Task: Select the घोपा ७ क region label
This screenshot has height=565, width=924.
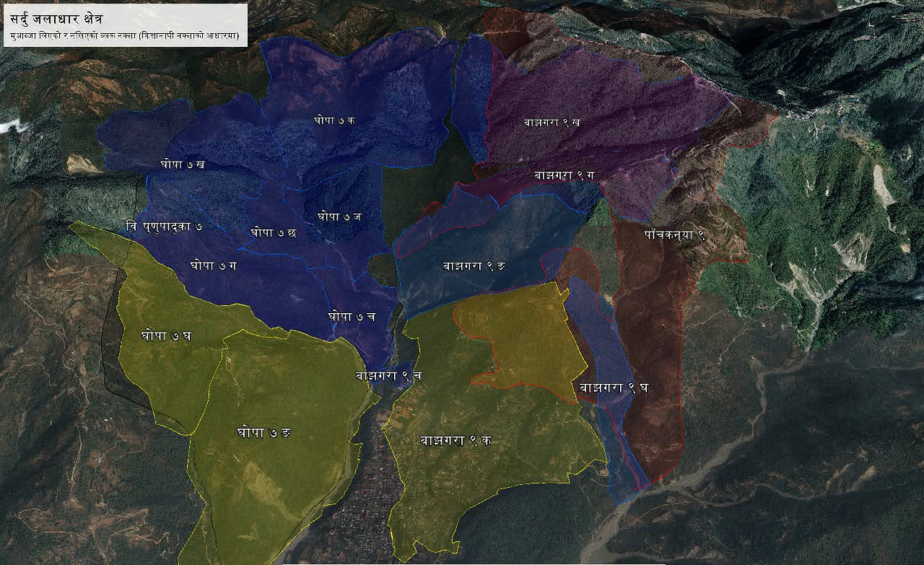Action: click(x=334, y=120)
